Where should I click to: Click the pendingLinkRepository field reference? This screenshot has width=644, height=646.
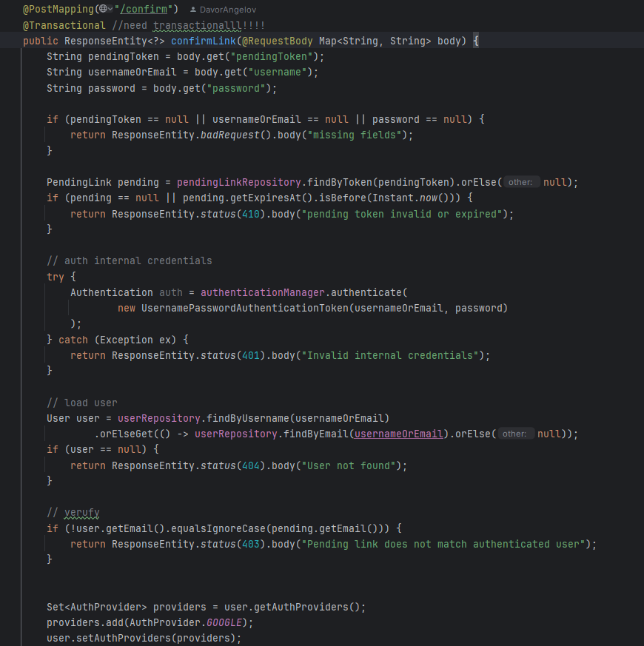click(238, 182)
